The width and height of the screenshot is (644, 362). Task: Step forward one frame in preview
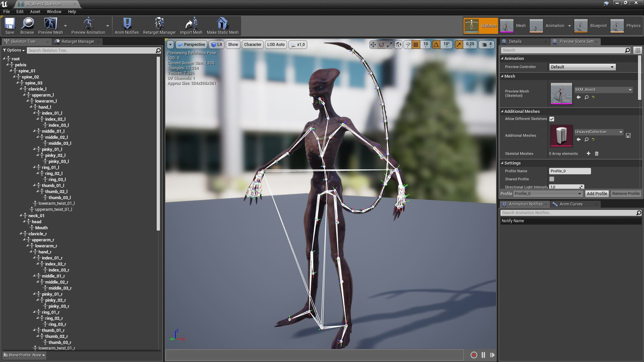click(x=492, y=355)
